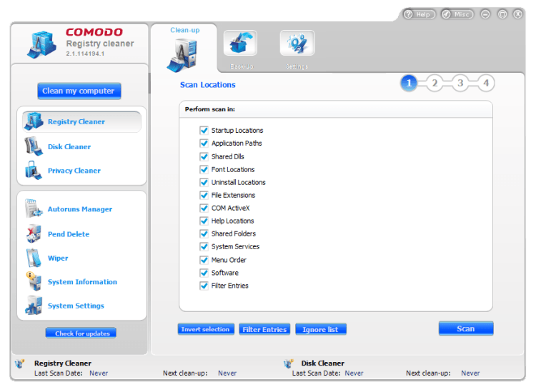Image resolution: width=536 pixels, height=392 pixels.
Task: Open the Help menu
Action: click(419, 14)
